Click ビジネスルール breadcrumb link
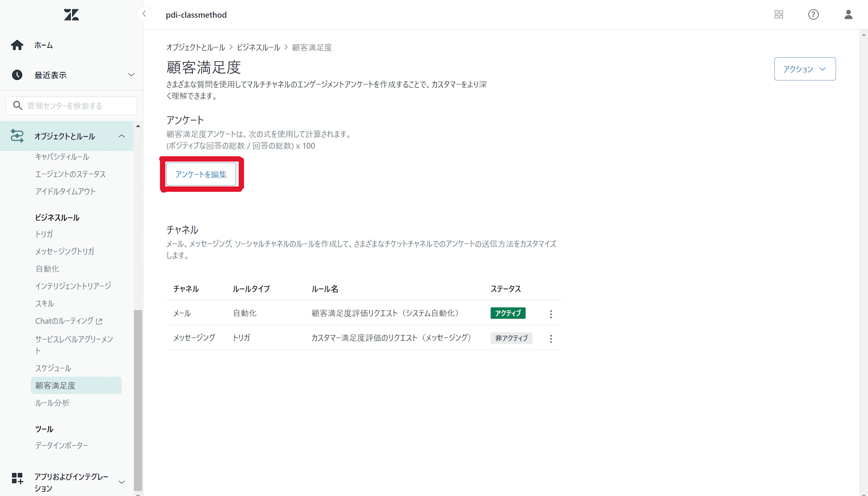Image resolution: width=868 pixels, height=496 pixels. click(258, 47)
